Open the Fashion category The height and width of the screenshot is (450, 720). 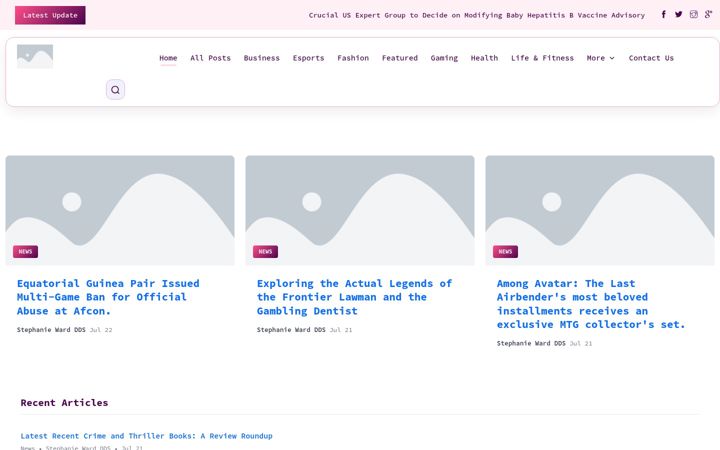[353, 58]
